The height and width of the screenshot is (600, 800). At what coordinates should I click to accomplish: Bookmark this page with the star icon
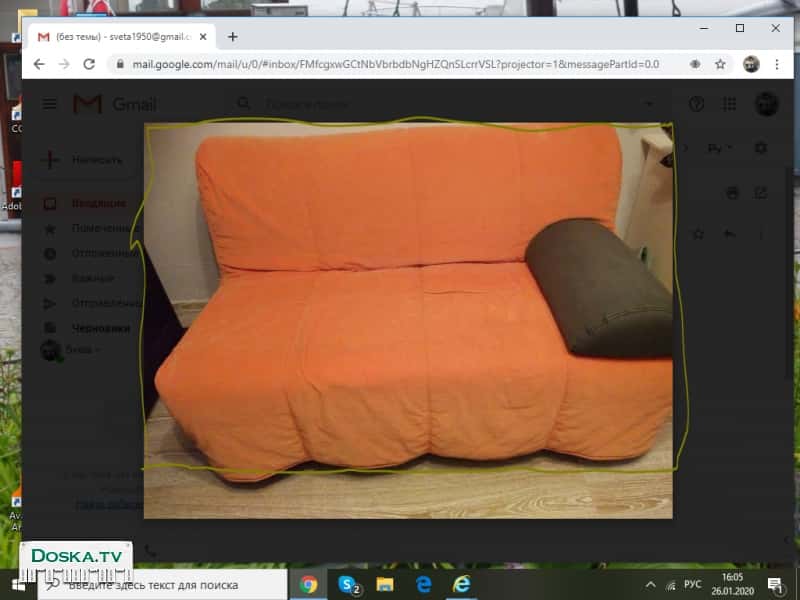720,64
